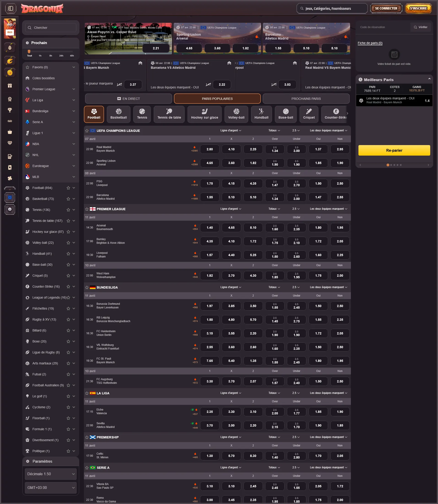This screenshot has width=438, height=504.
Task: Click the SE CONNECTER login button
Action: [386, 8]
